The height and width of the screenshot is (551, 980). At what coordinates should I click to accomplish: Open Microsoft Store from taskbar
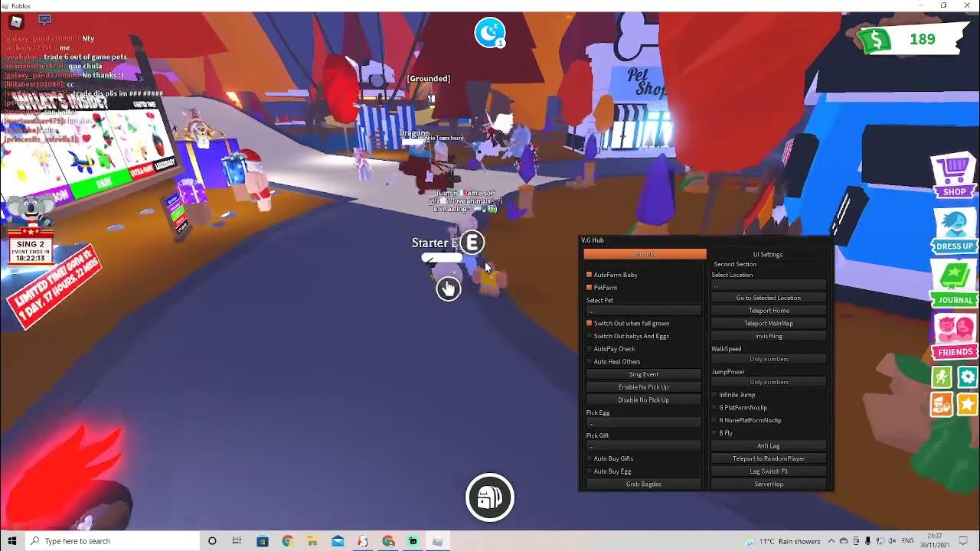coord(263,541)
